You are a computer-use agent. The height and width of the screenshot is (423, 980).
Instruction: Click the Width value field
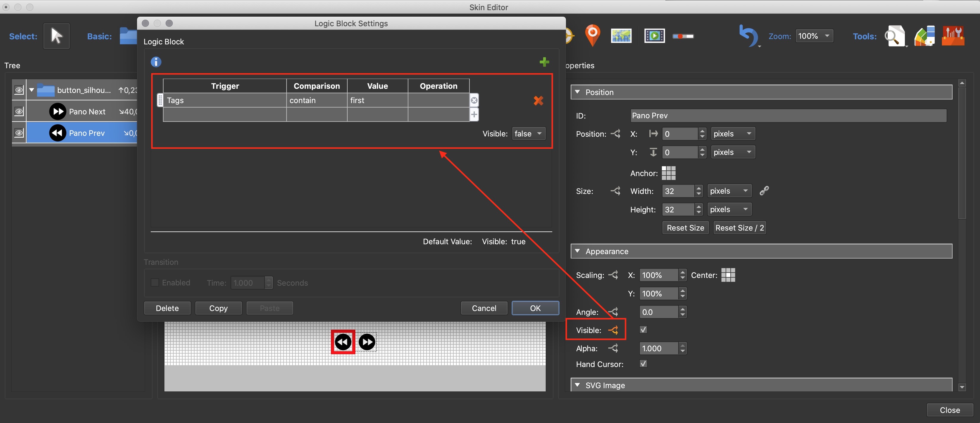(x=678, y=191)
